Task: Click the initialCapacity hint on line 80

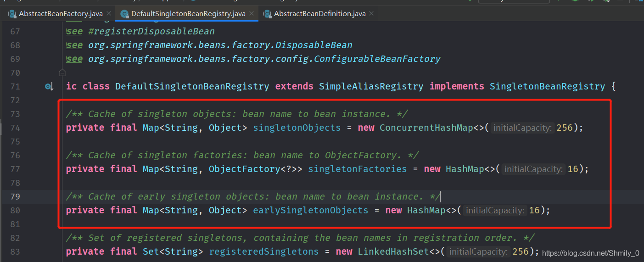Action: pos(495,211)
